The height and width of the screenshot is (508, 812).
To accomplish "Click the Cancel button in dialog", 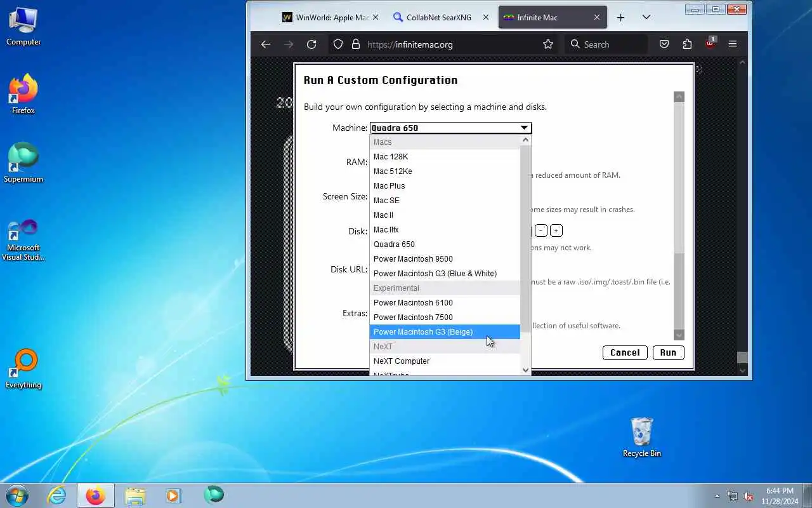I will coord(625,352).
